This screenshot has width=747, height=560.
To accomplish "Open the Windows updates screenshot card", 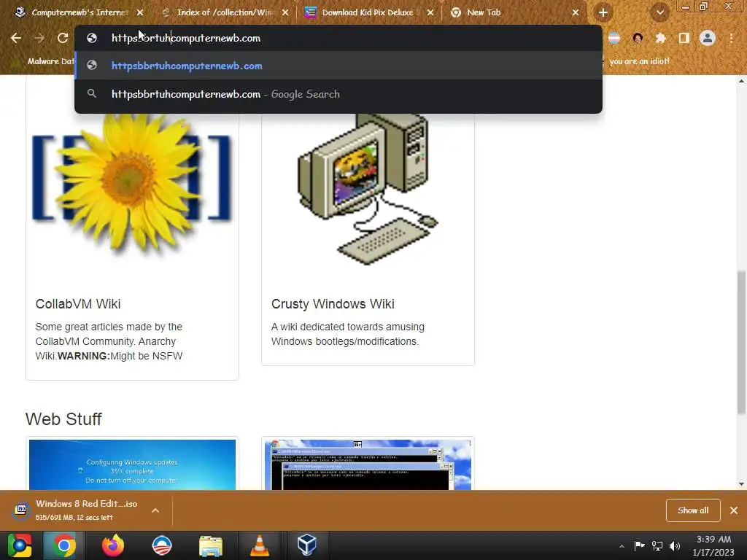I will 132,464.
